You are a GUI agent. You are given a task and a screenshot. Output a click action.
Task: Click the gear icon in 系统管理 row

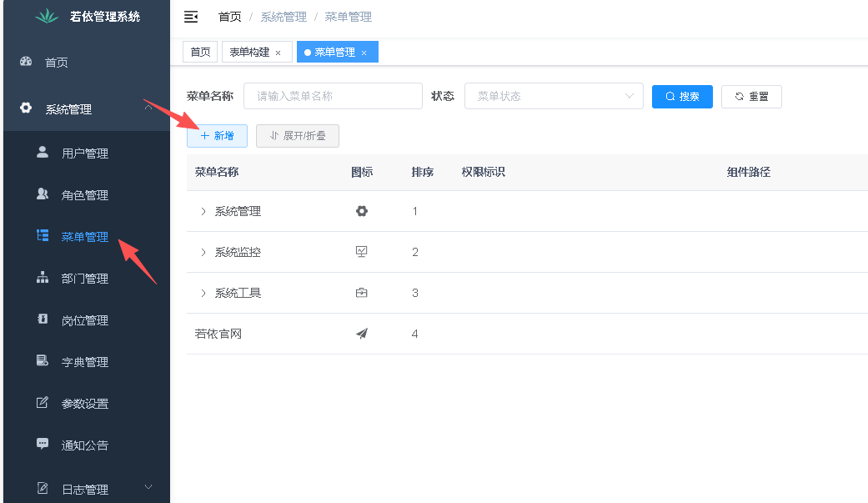coord(361,211)
